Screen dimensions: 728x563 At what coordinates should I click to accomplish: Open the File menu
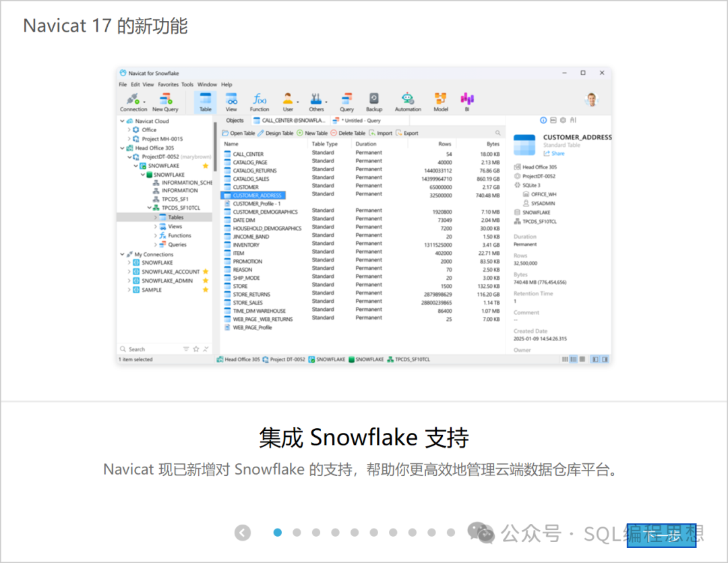point(123,84)
